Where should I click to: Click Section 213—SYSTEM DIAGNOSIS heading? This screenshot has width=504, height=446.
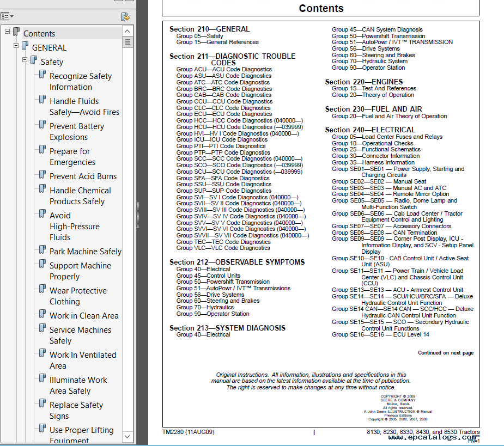pyautogui.click(x=227, y=328)
